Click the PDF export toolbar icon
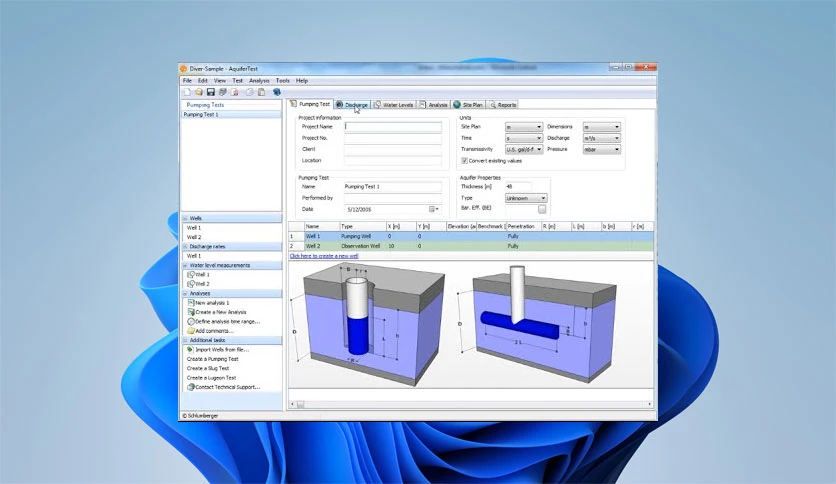836x484 pixels. pos(234,92)
